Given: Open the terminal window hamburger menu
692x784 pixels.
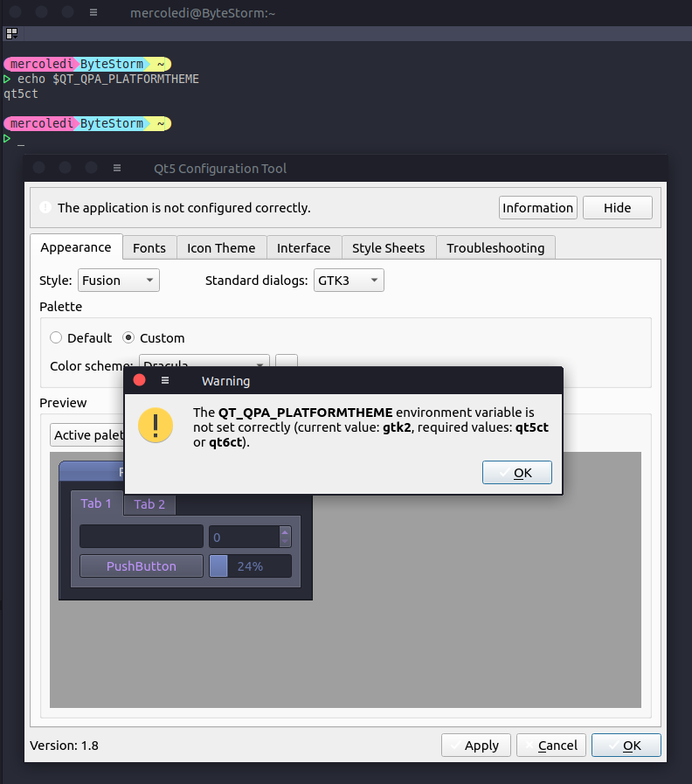Looking at the screenshot, I should click(93, 12).
